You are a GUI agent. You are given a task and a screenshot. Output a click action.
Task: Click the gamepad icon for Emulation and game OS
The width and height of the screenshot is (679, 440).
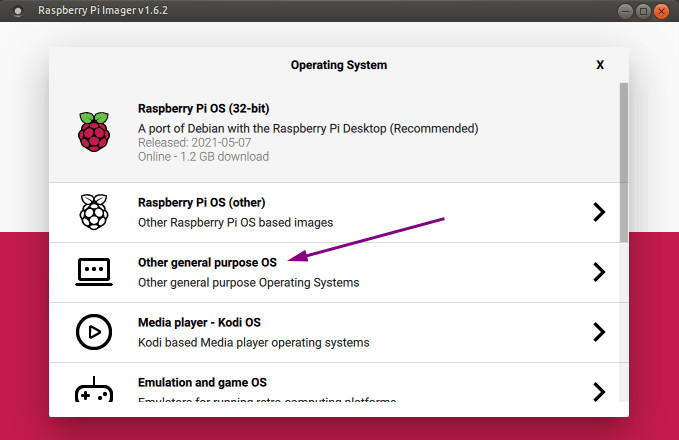coord(93,390)
